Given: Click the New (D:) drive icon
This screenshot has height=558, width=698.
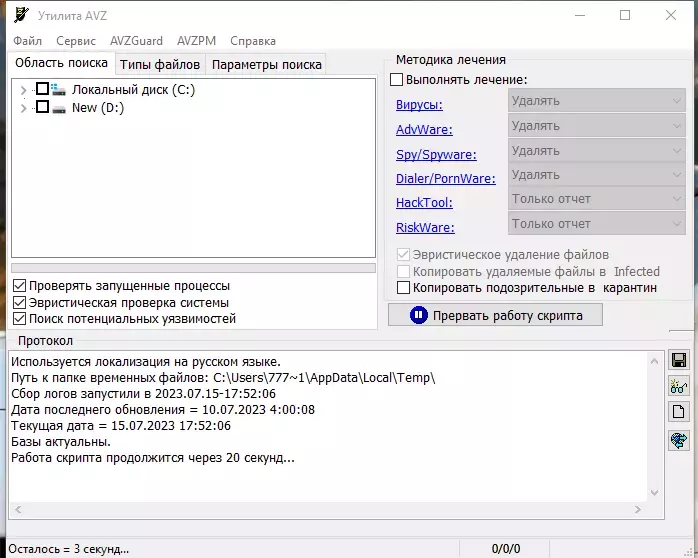Looking at the screenshot, I should tap(58, 109).
